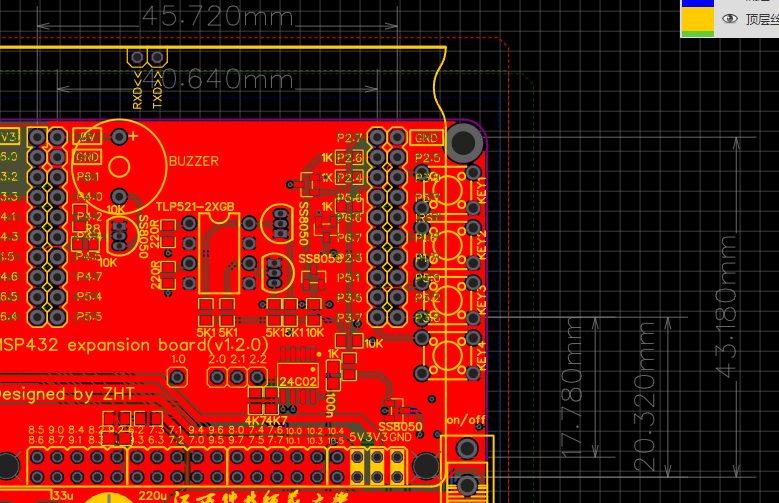Click the green layer color swatch
The width and height of the screenshot is (779, 503).
click(x=698, y=34)
